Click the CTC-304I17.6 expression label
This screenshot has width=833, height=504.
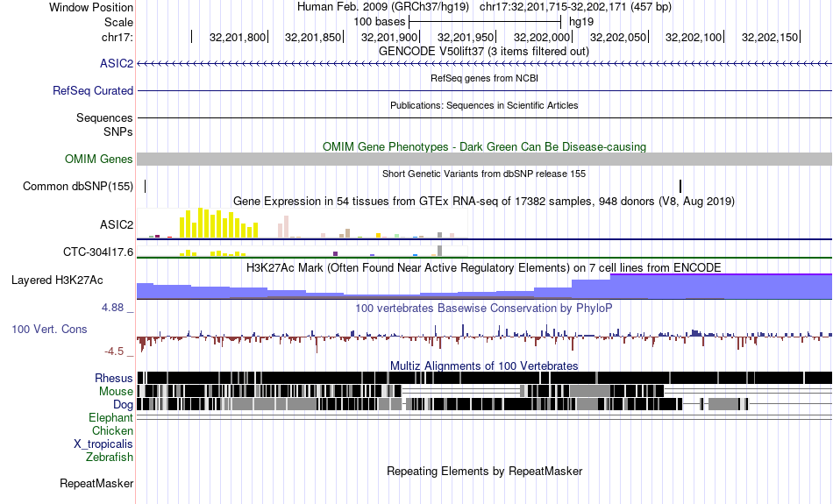click(98, 252)
